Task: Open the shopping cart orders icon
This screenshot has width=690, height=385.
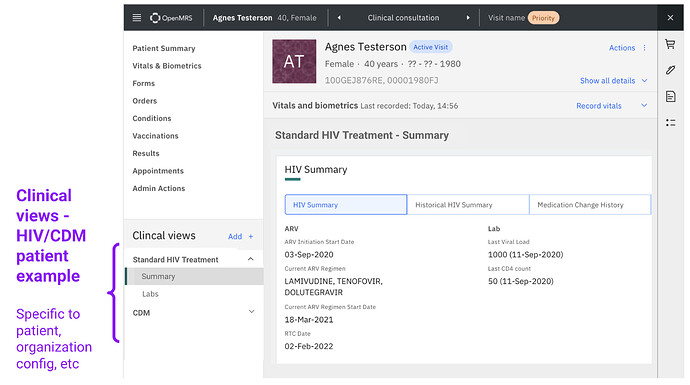Action: click(x=670, y=44)
